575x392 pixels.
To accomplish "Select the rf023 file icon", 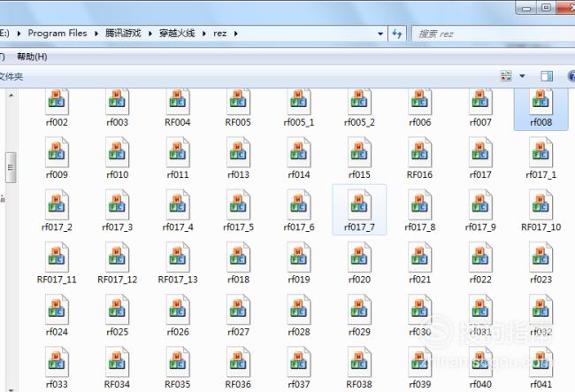I will click(540, 257).
